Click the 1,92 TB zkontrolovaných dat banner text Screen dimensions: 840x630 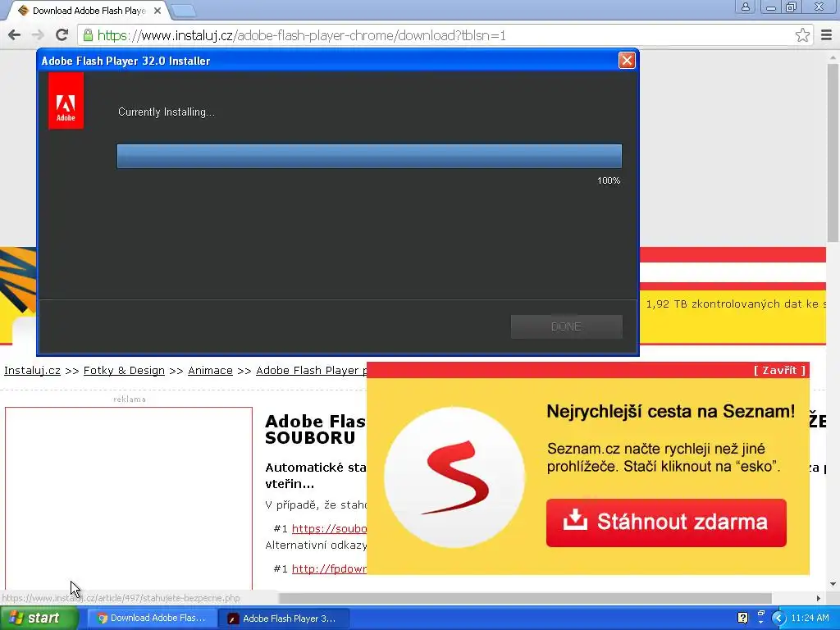pyautogui.click(x=736, y=304)
